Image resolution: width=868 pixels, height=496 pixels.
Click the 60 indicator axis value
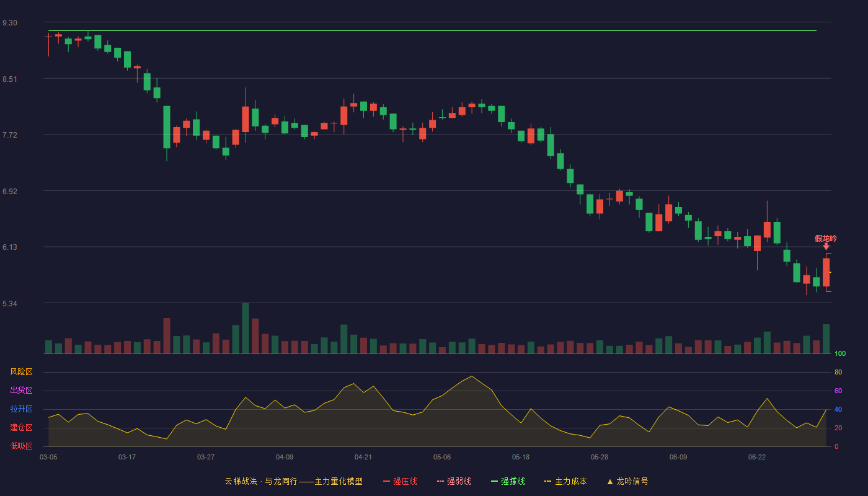click(x=838, y=391)
